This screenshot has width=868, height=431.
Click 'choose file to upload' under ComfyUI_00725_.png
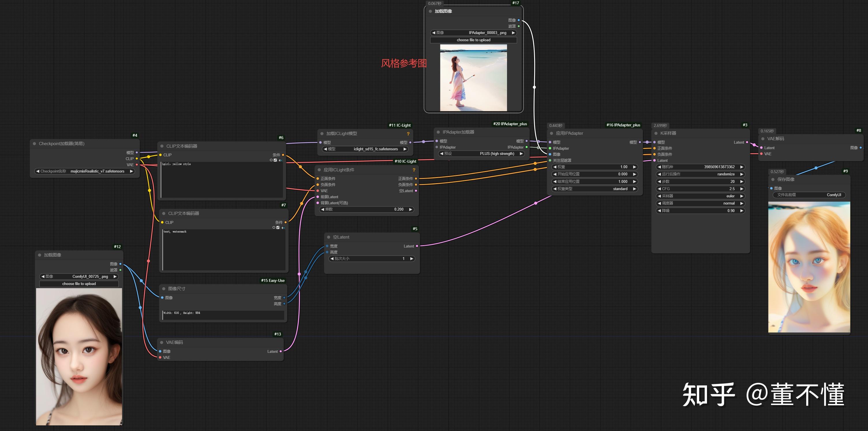coord(79,284)
